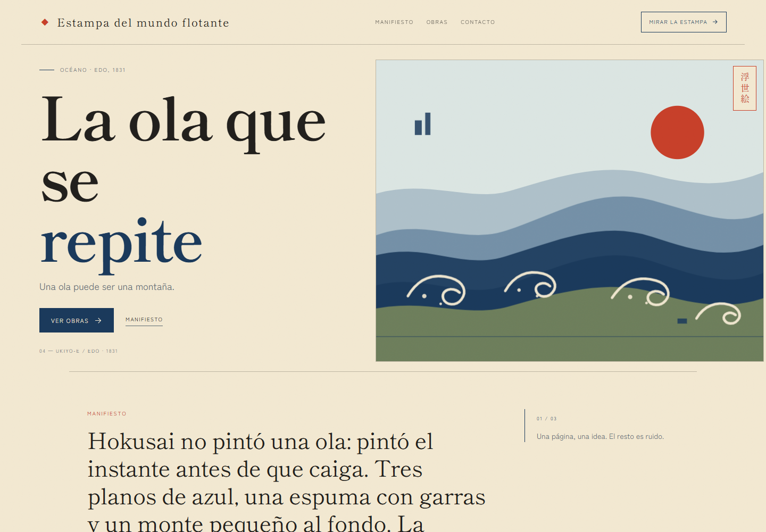Click the red diamond logo icon
This screenshot has height=532, width=766.
(45, 22)
